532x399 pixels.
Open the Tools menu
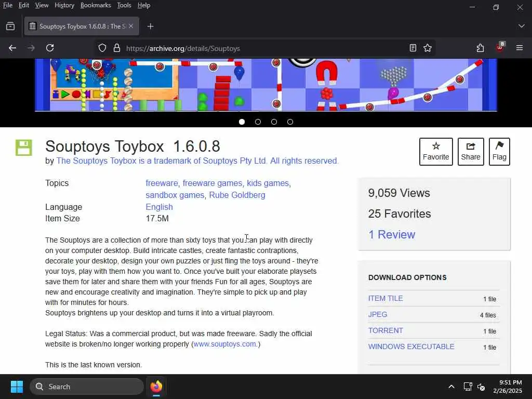pyautogui.click(x=124, y=5)
